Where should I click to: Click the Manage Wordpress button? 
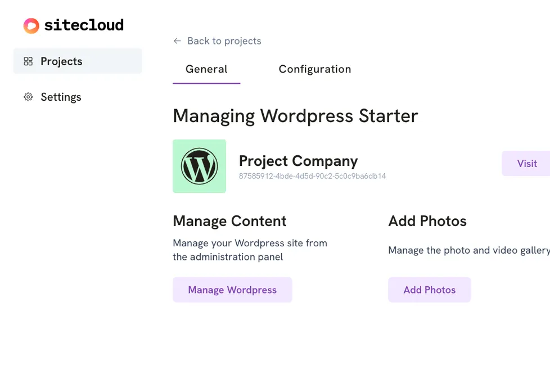[232, 290]
